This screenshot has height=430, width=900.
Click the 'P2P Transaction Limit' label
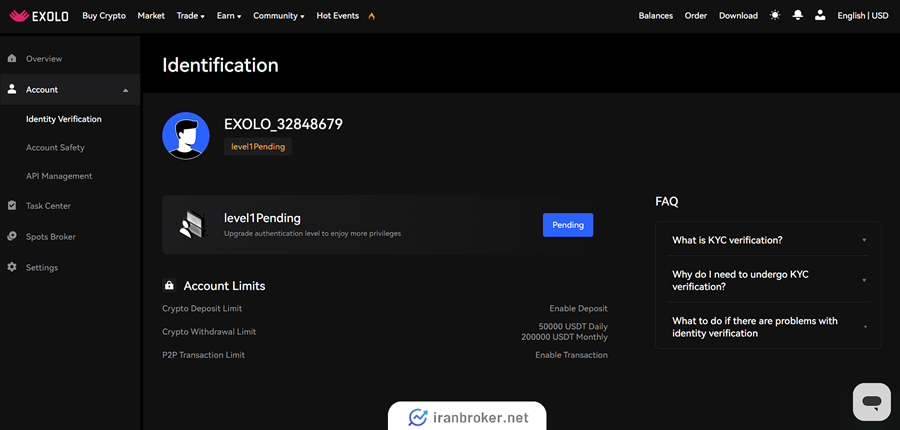tap(204, 355)
